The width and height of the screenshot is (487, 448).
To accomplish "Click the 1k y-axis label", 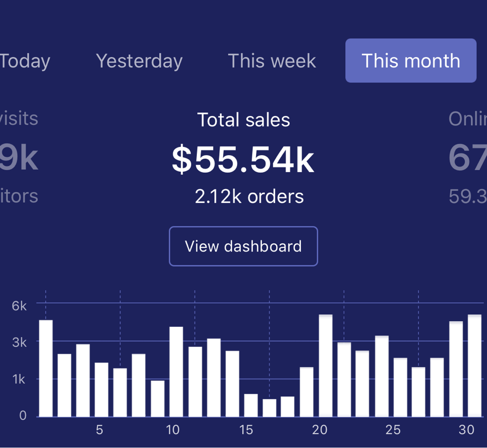I will (20, 379).
